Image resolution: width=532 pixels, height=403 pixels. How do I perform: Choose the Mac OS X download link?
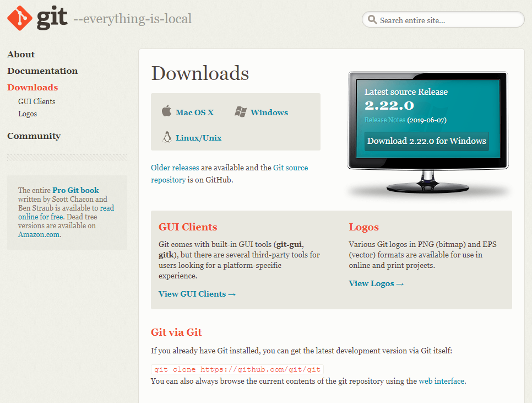coord(195,112)
